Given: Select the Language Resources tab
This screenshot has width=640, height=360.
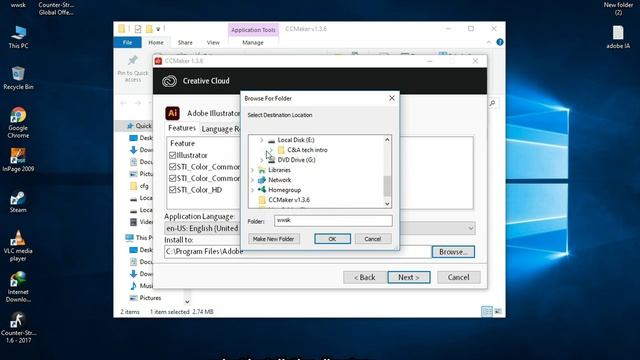Looking at the screenshot, I should pyautogui.click(x=220, y=129).
